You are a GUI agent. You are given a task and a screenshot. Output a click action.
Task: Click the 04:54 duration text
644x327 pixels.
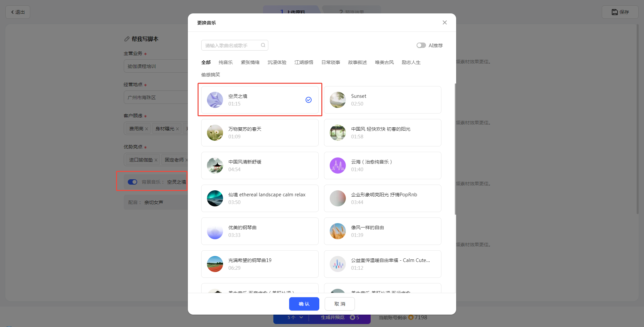pyautogui.click(x=234, y=170)
